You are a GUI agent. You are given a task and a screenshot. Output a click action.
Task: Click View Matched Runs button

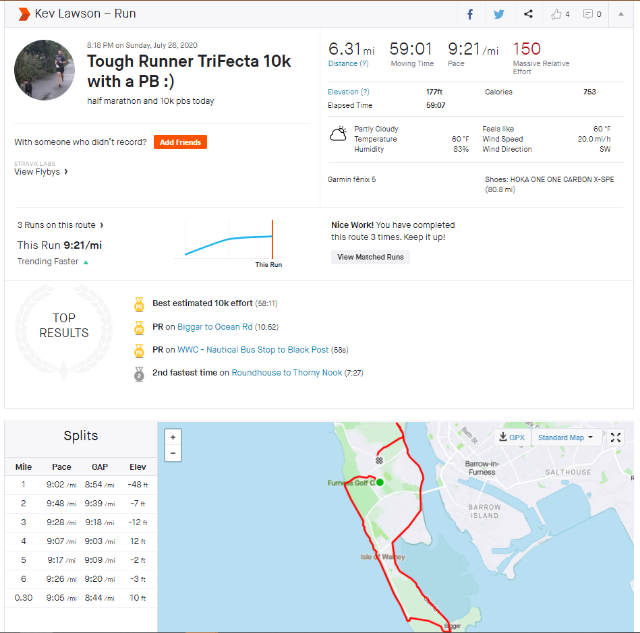[370, 257]
